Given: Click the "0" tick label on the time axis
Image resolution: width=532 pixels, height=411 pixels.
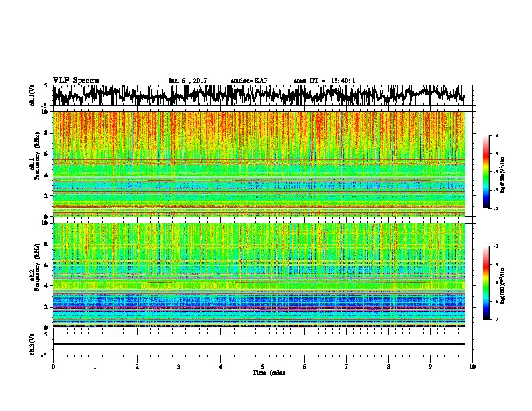Looking at the screenshot, I should pyautogui.click(x=53, y=367).
